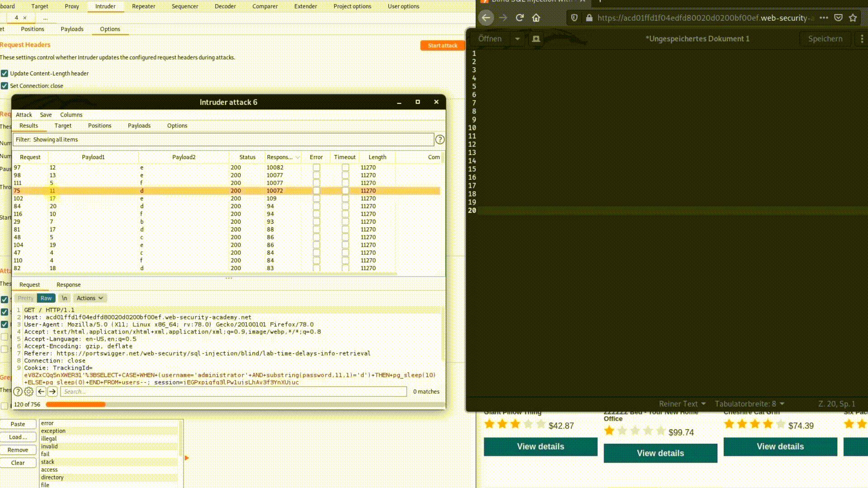
Task: Click the orange arrow beside the grep list
Action: point(187,458)
